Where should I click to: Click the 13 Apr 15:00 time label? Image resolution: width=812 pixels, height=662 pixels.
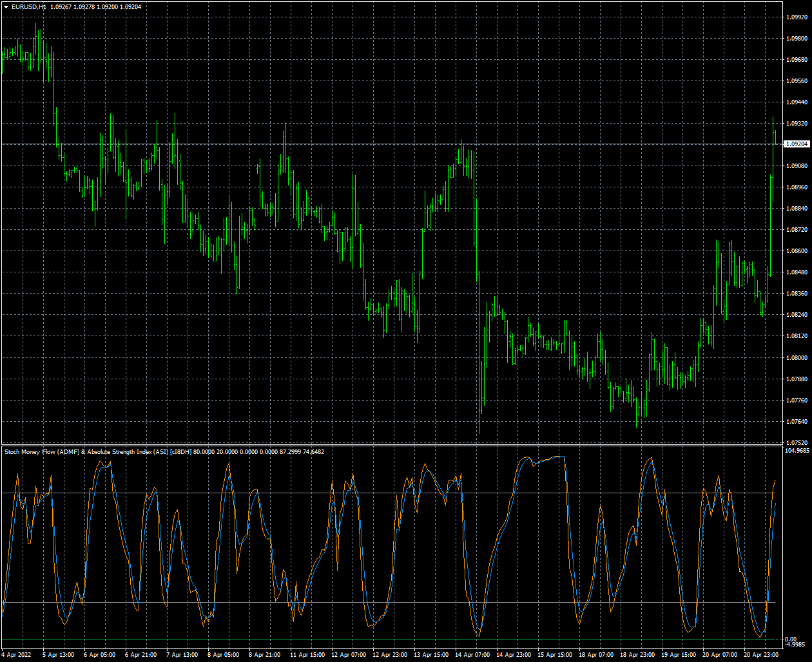pos(431,655)
